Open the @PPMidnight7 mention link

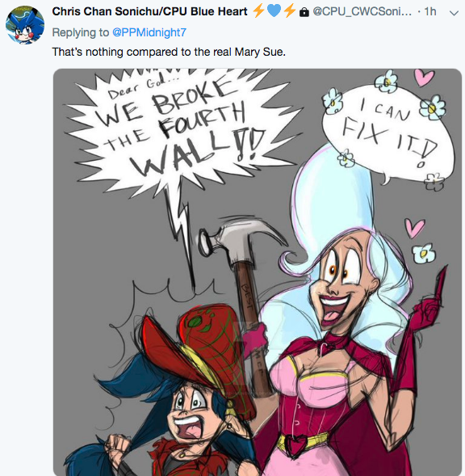point(149,32)
